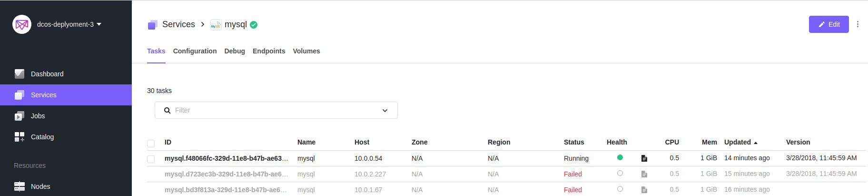Screen dimensions: 868x196
Task: Open task mysql.d723ec3b link
Action: click(226, 174)
